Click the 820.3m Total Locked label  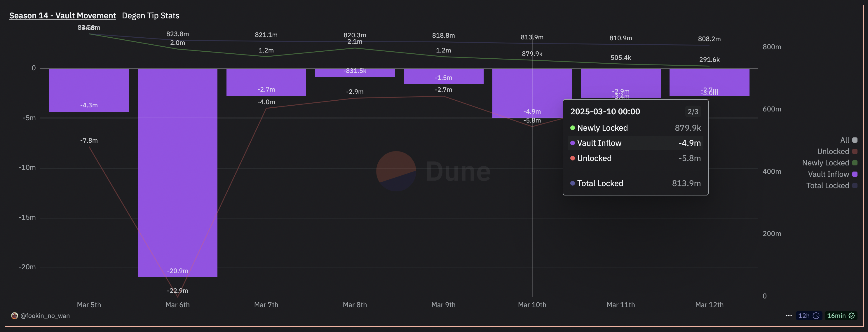pyautogui.click(x=355, y=35)
